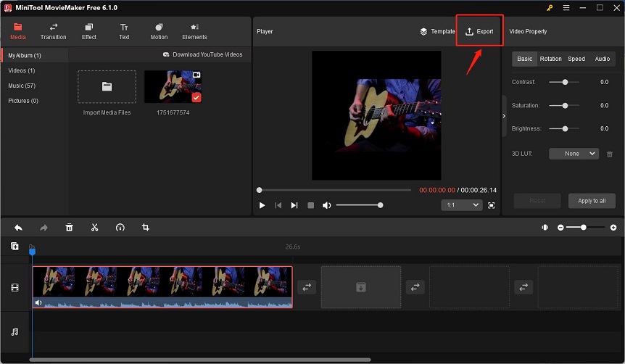Image resolution: width=625 pixels, height=364 pixels.
Task: Delete the selected clip with trash icon
Action: [x=70, y=227]
